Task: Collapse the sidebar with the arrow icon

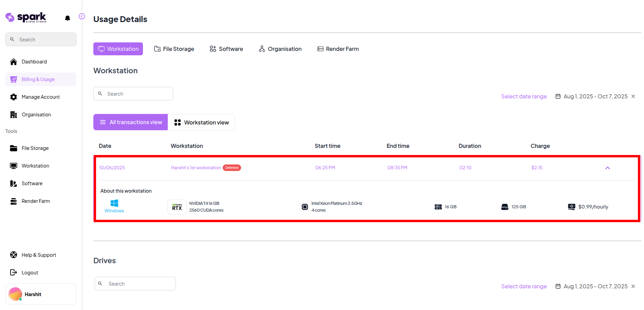Action: [x=82, y=16]
